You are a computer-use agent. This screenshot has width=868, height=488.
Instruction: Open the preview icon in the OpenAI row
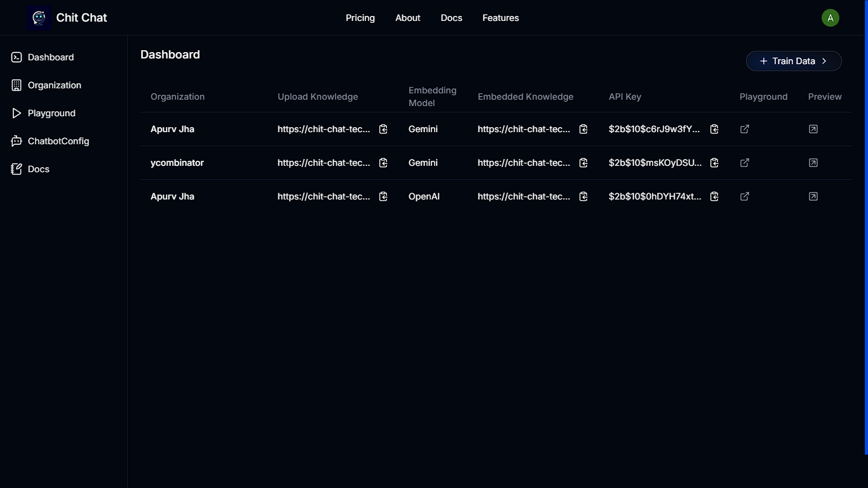[x=813, y=196]
